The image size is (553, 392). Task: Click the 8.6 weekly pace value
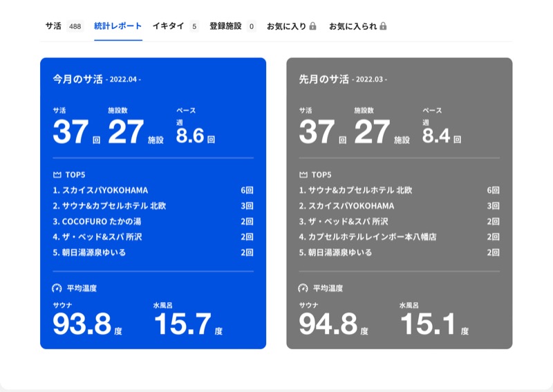[190, 136]
